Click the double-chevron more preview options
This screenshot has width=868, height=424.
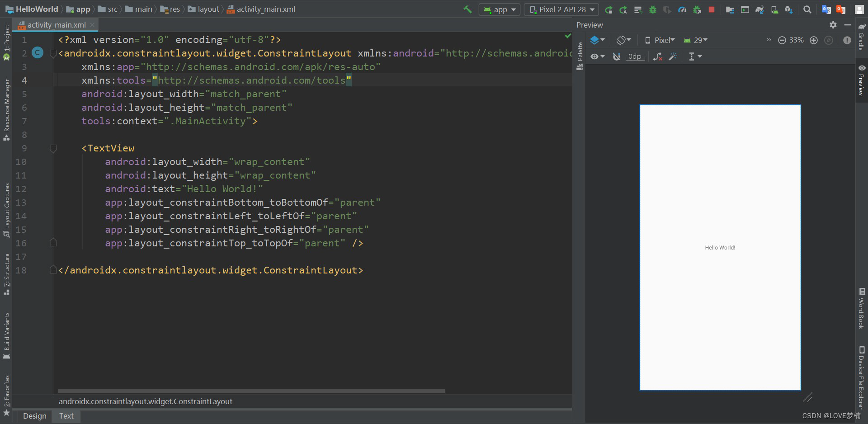(x=769, y=40)
